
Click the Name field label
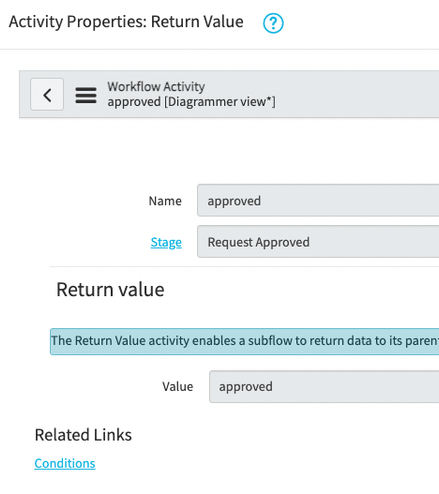(165, 201)
